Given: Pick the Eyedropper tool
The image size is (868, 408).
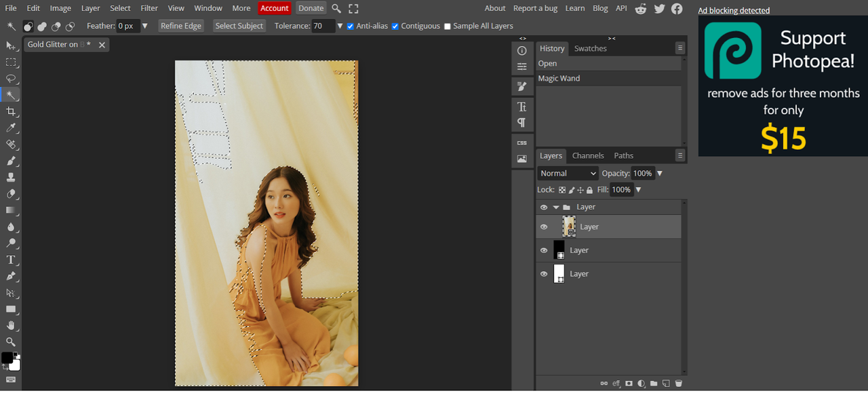Looking at the screenshot, I should 11,128.
